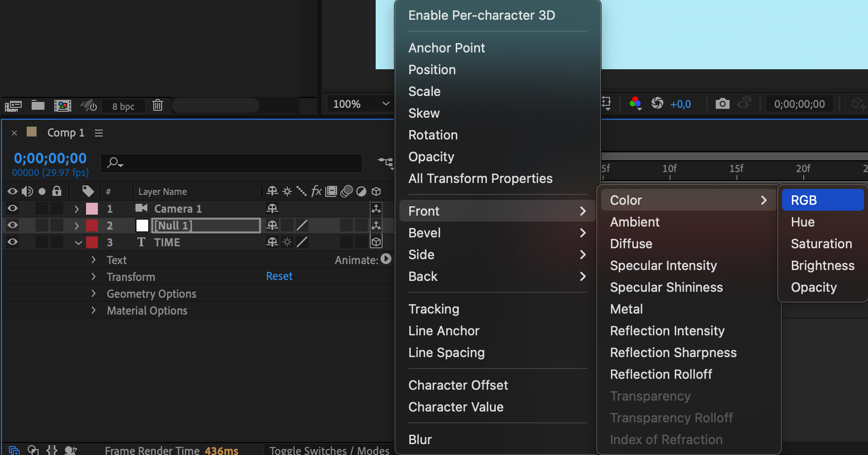
Task: Choose Specular Intensity in the Front submenu
Action: point(663,266)
